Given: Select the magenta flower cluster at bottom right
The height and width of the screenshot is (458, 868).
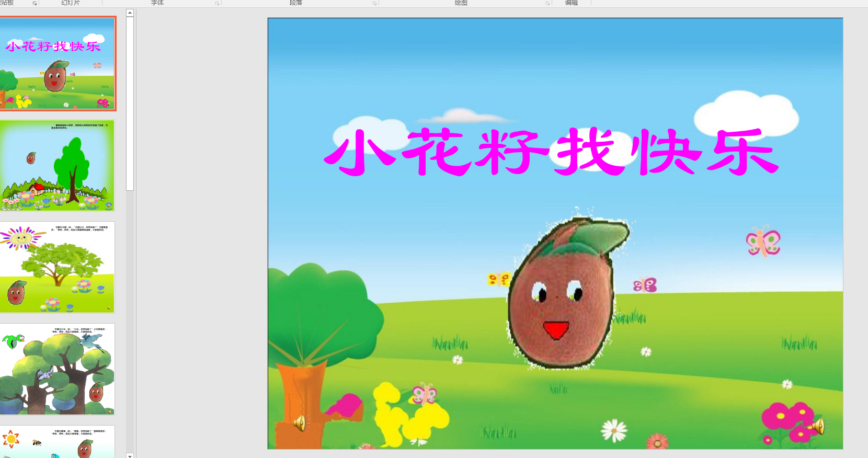Looking at the screenshot, I should point(788,422).
